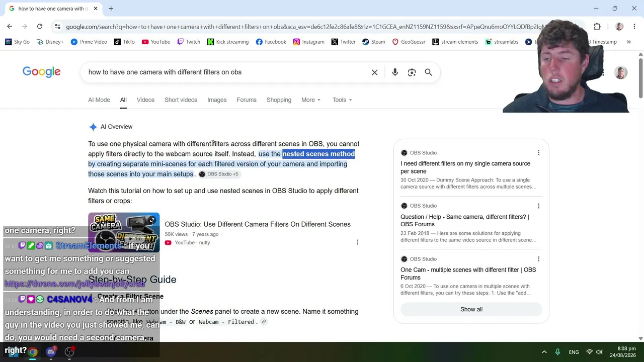Open options for 'One Cam - multiple scenes' result
This screenshot has width=644, height=362.
[x=538, y=259]
